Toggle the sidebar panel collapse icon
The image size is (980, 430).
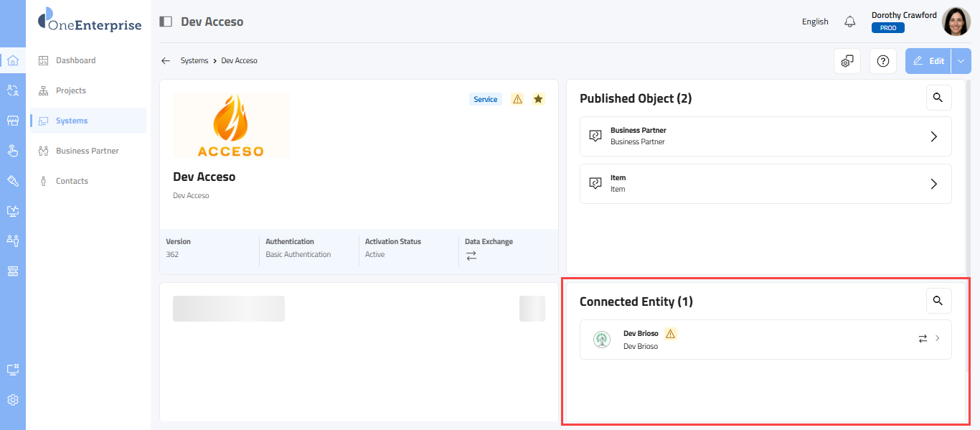pyautogui.click(x=166, y=22)
